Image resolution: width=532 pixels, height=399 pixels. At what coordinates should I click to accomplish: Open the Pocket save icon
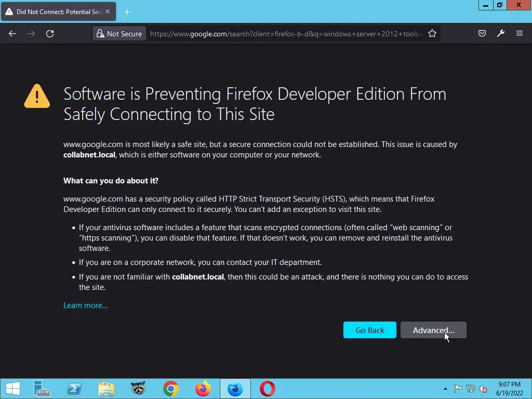(x=482, y=33)
